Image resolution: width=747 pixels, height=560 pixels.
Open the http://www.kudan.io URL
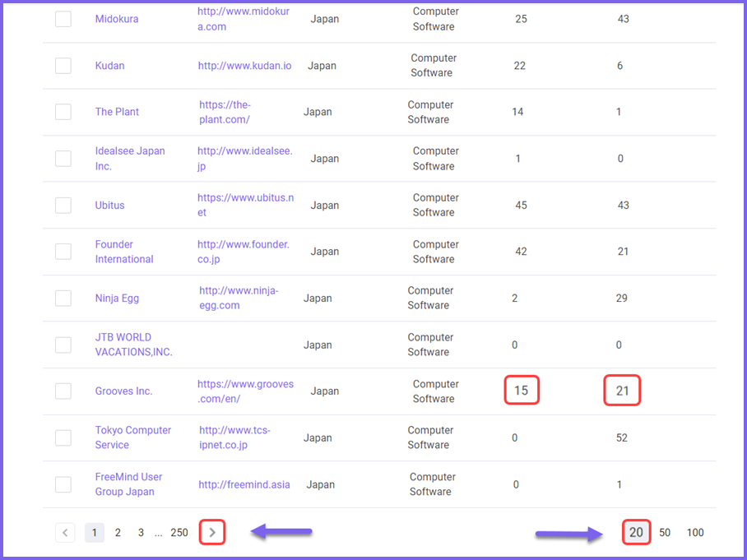tap(244, 66)
